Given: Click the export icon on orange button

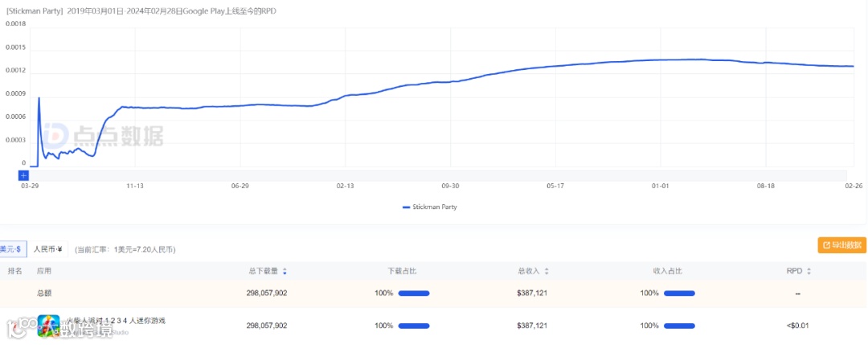Looking at the screenshot, I should point(825,245).
